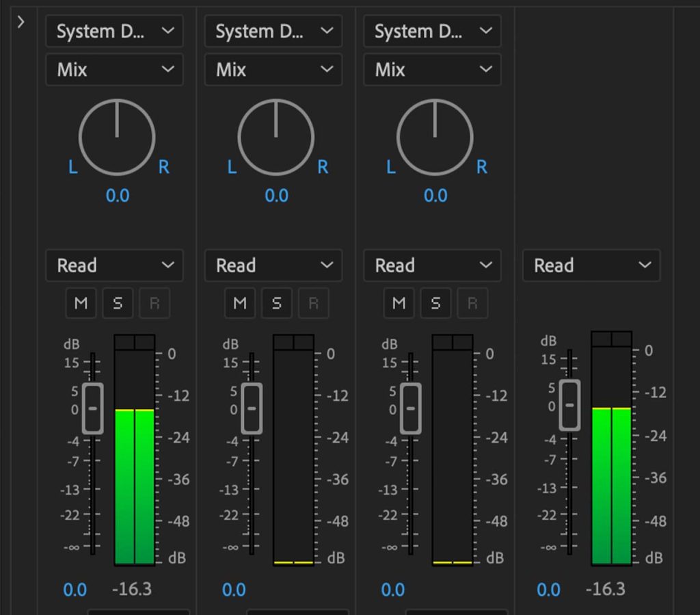Click the second track's pan knob
Viewport: 700px width, 615px height.
(x=275, y=137)
